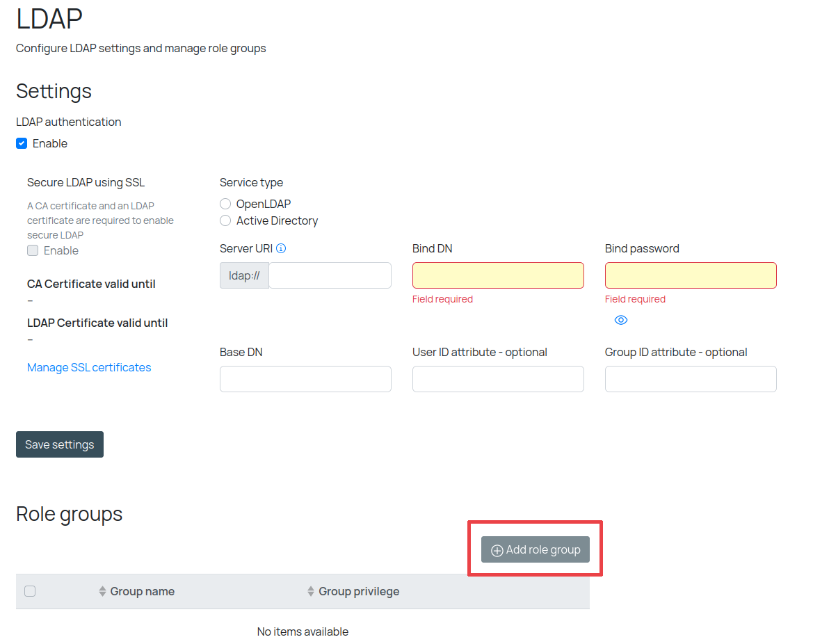Click the User ID attribute field

tap(498, 379)
